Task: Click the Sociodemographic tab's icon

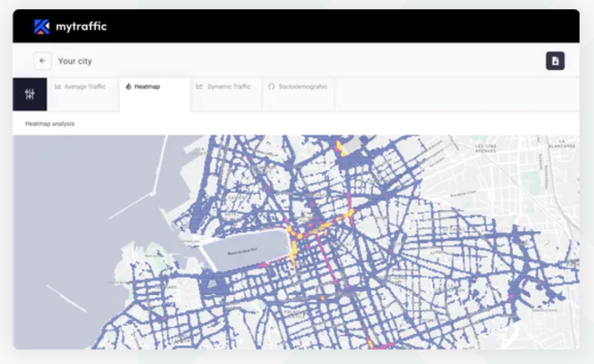Action: click(x=272, y=87)
